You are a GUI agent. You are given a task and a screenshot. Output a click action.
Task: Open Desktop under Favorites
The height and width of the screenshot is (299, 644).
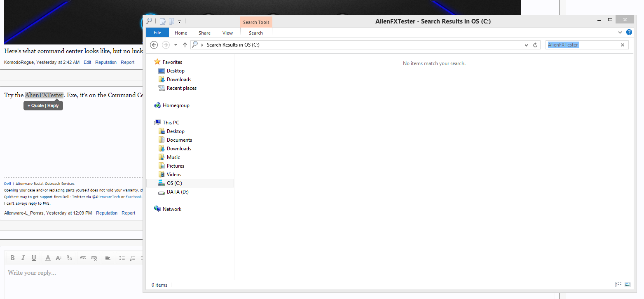pos(176,71)
